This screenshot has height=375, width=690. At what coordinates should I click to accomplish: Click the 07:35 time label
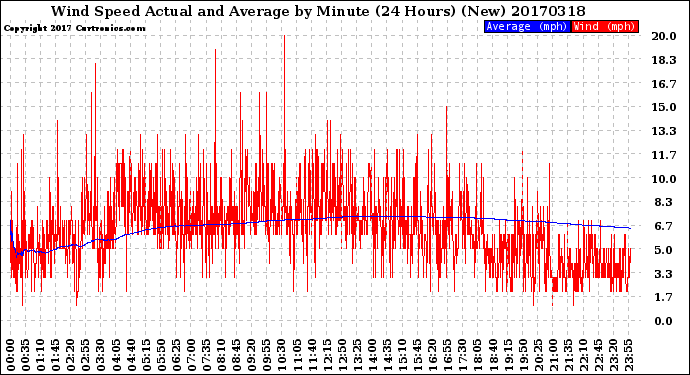(x=206, y=355)
